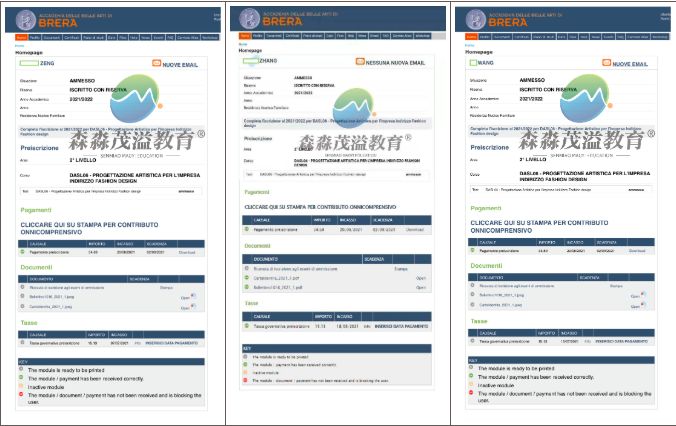
Task: Click green status icon of Bollettino pdf, ZHANG page
Action: pyautogui.click(x=247, y=287)
